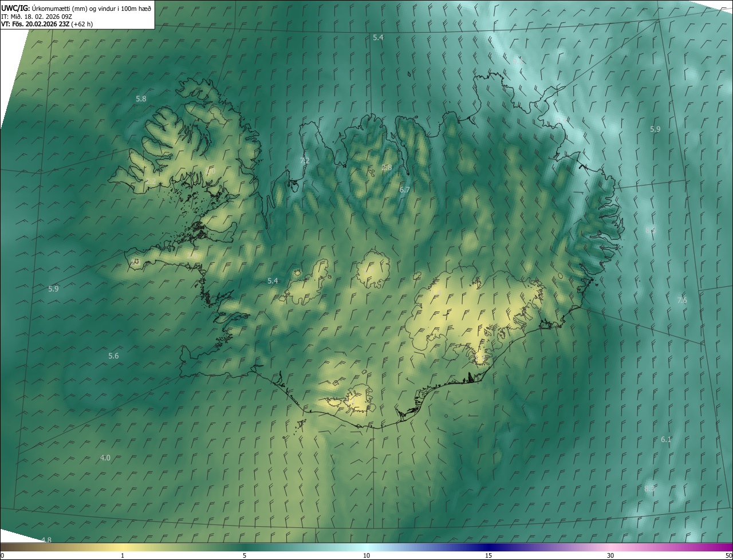Click the 4.0 value label over the ocean
Screen dimensions: 733x560
click(x=105, y=458)
